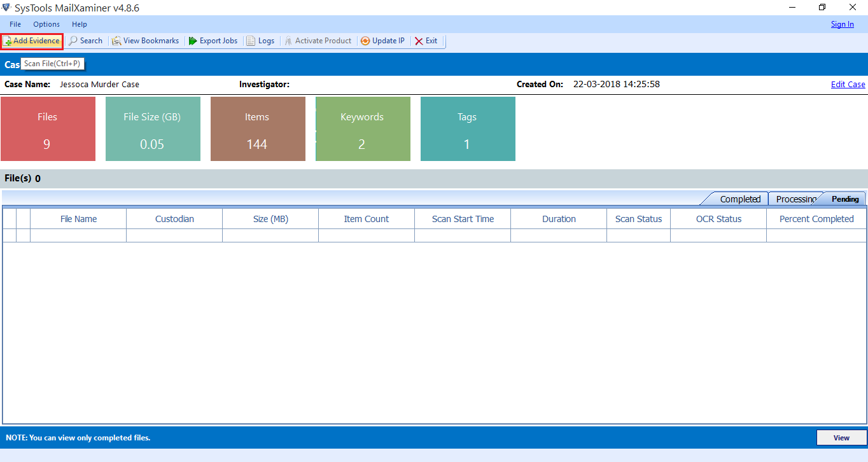
Task: Click the 'Investigator:' label
Action: click(x=264, y=84)
